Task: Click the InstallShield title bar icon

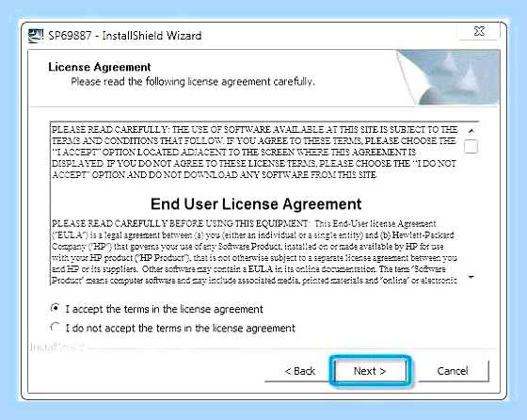Action: 36,36
